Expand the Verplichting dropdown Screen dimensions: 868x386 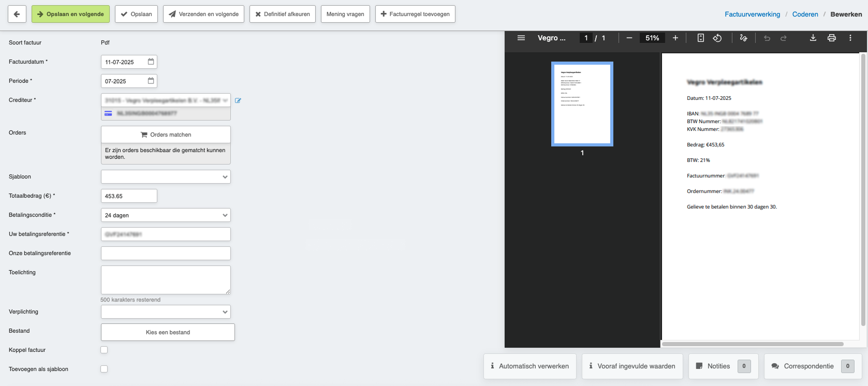166,312
